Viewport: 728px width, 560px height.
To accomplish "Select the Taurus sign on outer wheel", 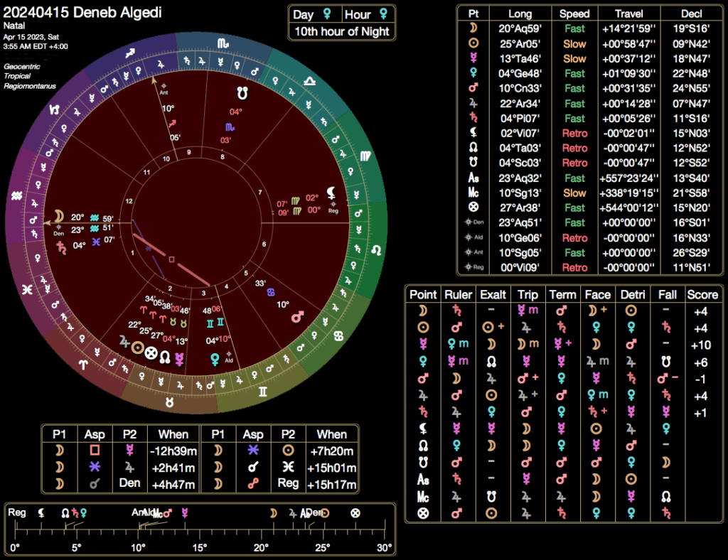I will point(170,402).
